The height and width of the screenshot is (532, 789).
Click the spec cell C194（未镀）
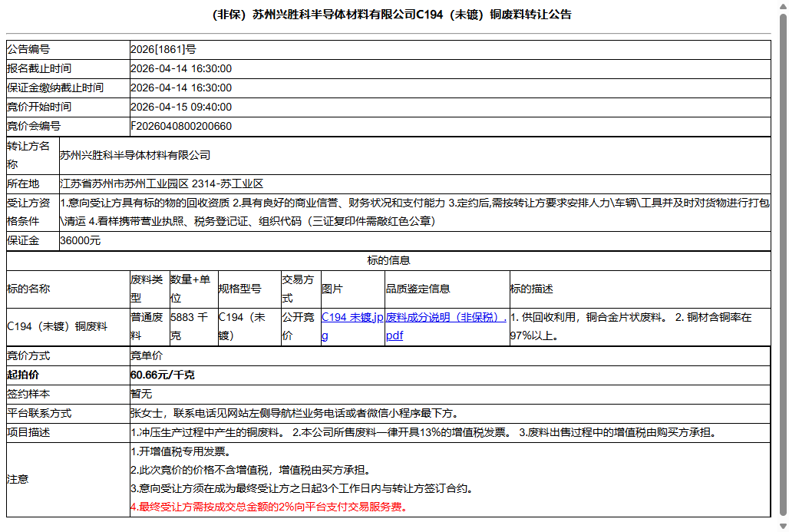(x=249, y=327)
